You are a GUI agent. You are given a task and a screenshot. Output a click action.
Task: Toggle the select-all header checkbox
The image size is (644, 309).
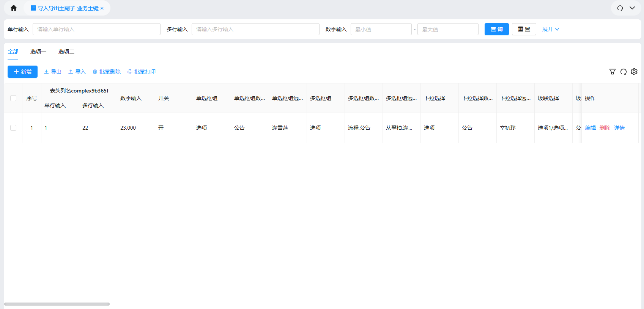[13, 98]
